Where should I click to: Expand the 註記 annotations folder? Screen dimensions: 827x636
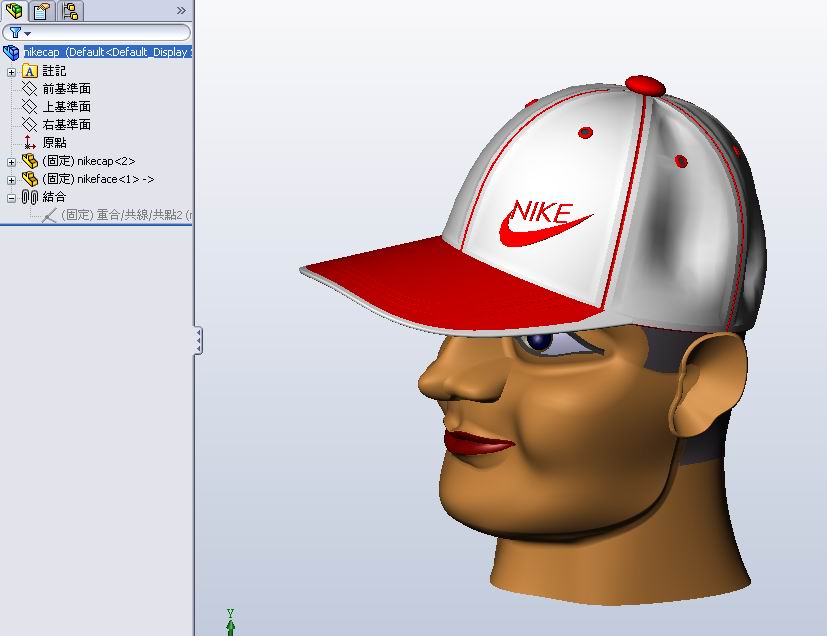pyautogui.click(x=11, y=72)
